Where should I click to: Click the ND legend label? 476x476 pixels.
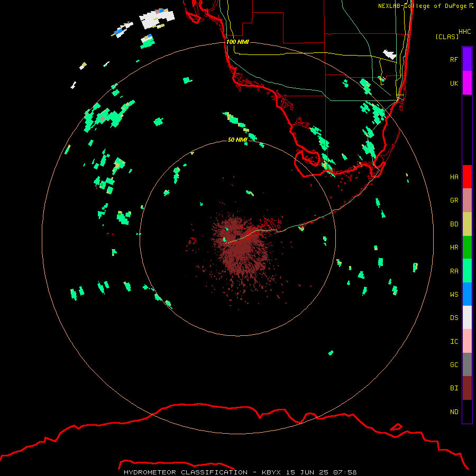click(454, 412)
